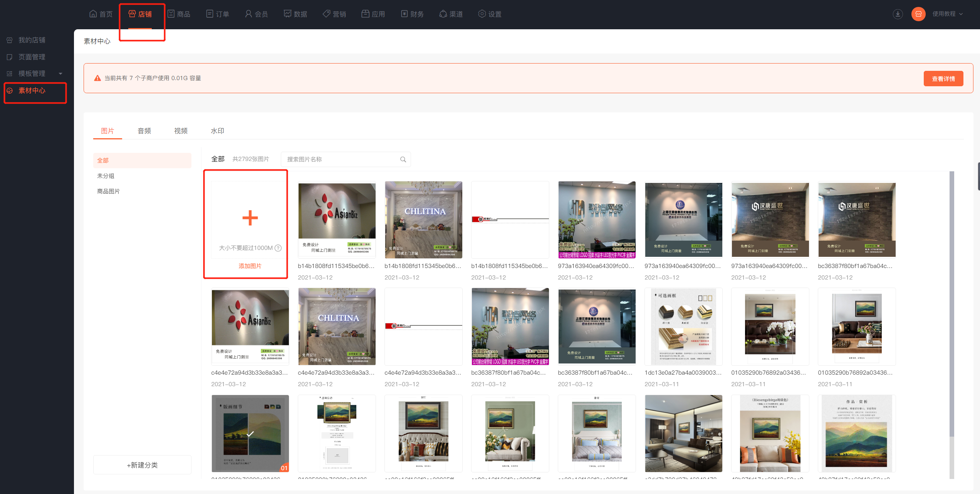Open the 商品 products nav icon

(171, 14)
